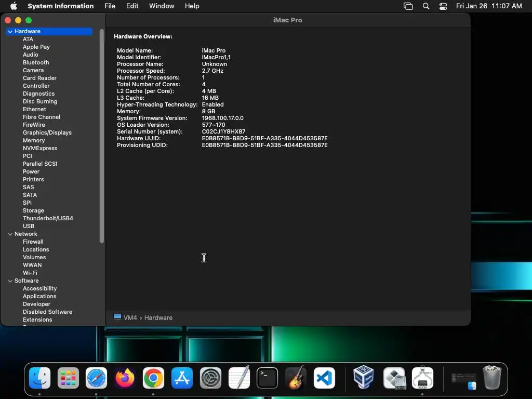Open Finder from the Dock

pyautogui.click(x=39, y=378)
